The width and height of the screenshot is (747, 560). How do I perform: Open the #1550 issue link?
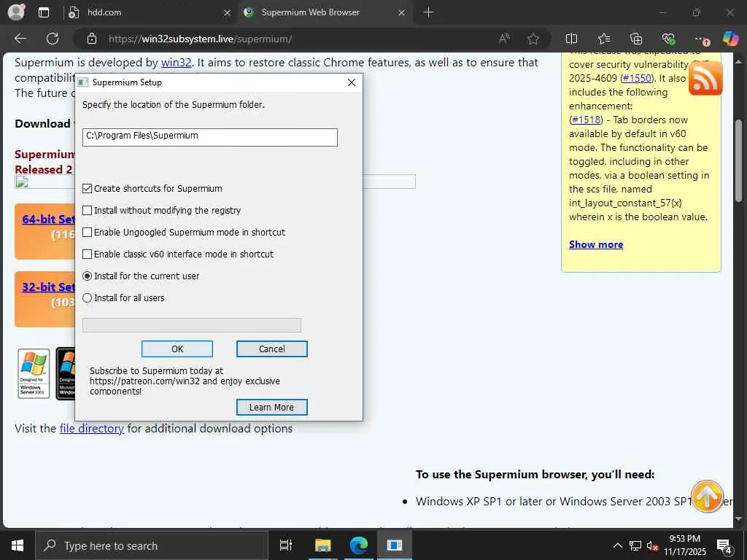[637, 78]
